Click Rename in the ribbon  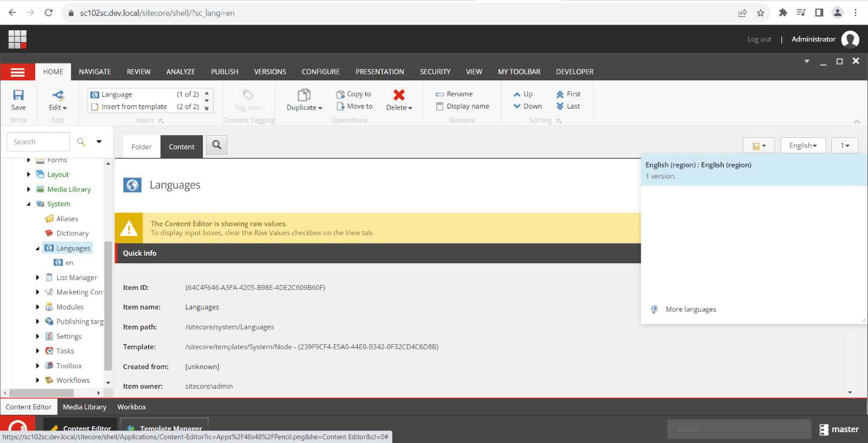[x=454, y=94]
